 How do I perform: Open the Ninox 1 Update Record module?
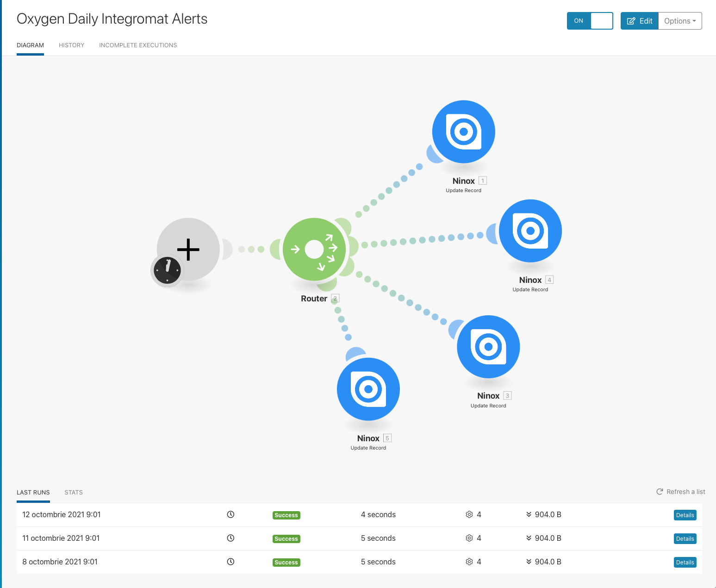pos(463,131)
